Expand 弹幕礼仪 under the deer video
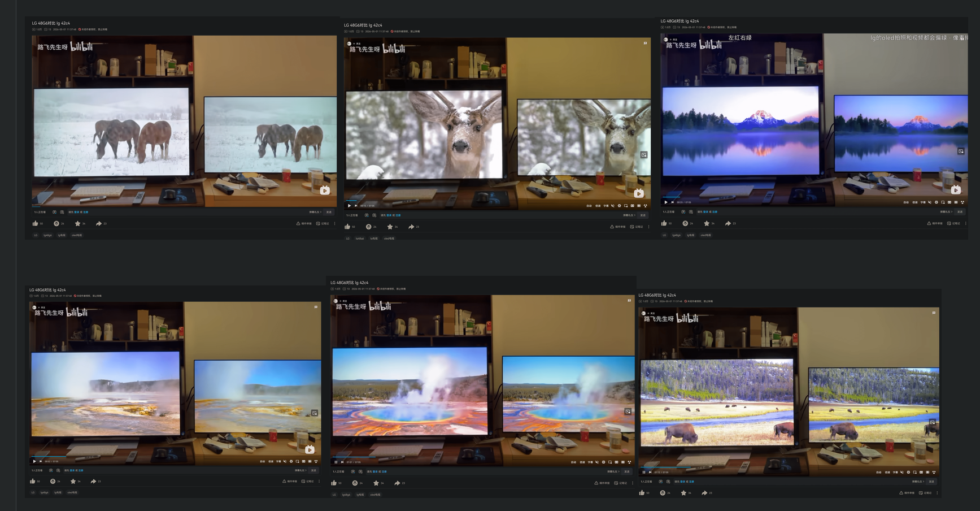Screen dimensions: 980x511 pos(629,215)
